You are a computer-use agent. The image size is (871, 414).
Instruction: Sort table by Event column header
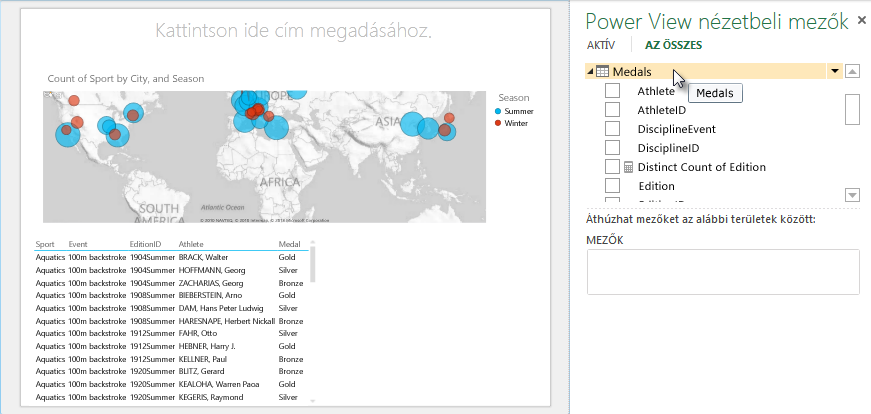(78, 244)
